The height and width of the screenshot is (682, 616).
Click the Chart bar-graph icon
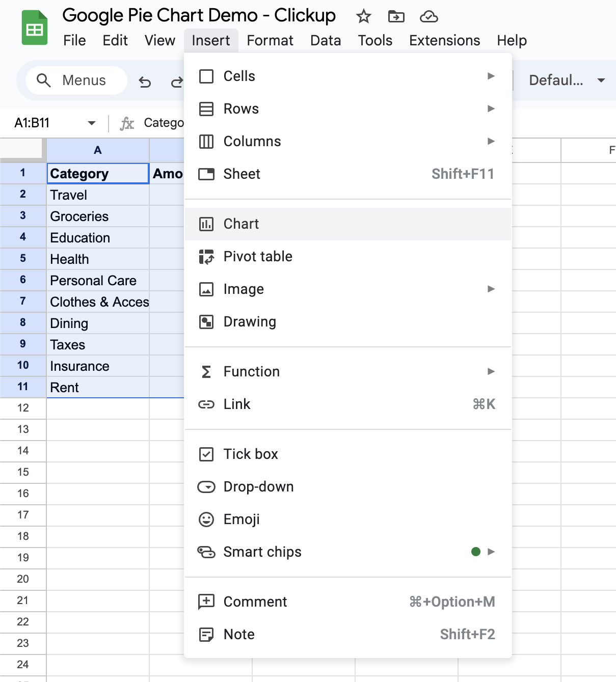[206, 224]
